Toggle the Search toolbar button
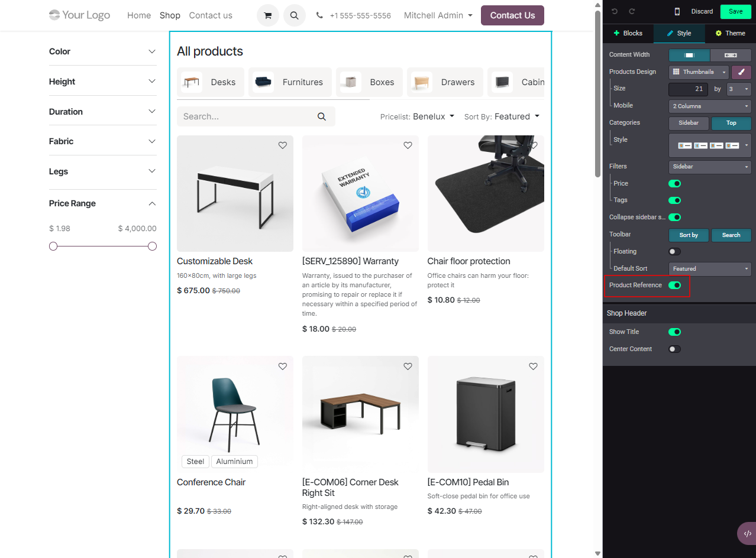The image size is (756, 558). tap(731, 235)
